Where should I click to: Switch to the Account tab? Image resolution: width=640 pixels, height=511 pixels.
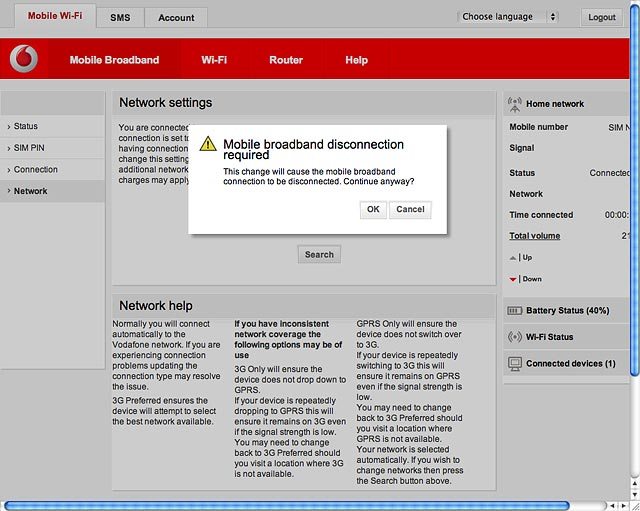click(176, 18)
